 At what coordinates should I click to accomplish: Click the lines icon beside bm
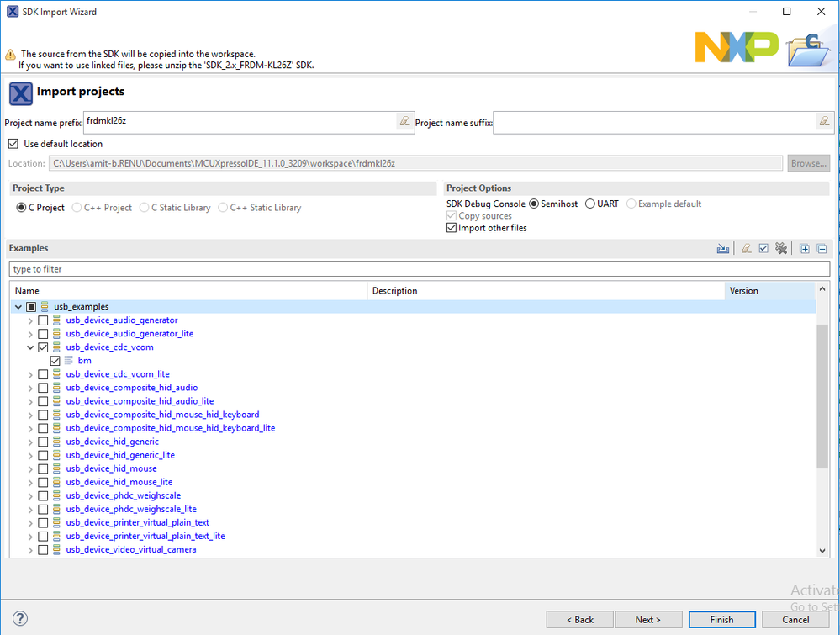pyautogui.click(x=69, y=360)
